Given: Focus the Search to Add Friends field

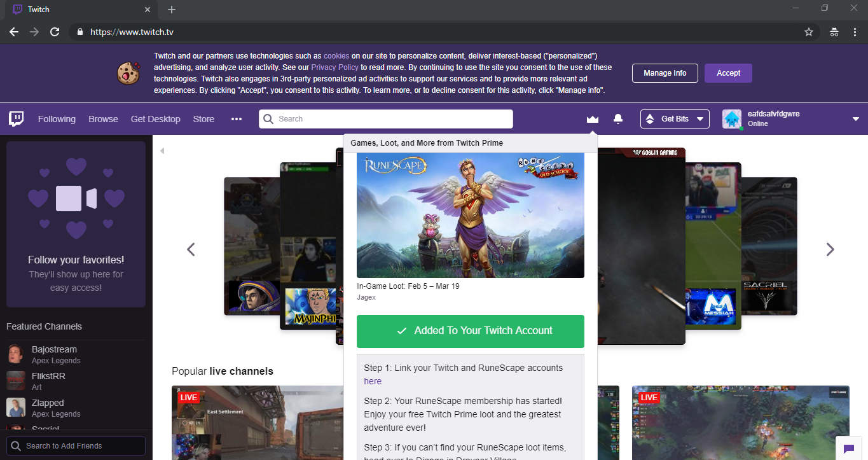Looking at the screenshot, I should 76,446.
